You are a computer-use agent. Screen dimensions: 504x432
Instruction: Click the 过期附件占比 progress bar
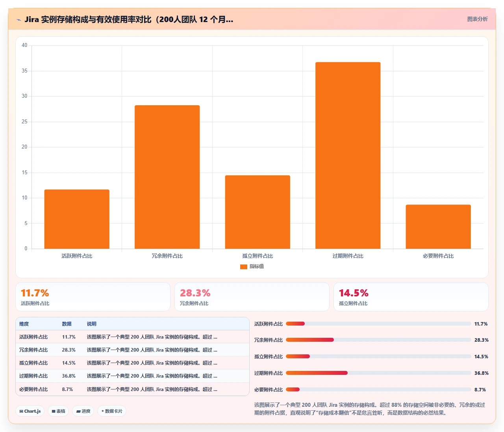[378, 373]
